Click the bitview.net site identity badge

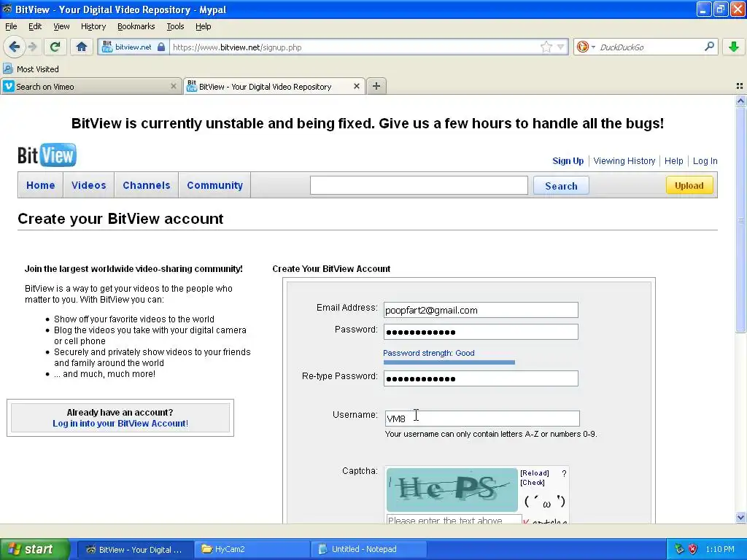(x=134, y=47)
